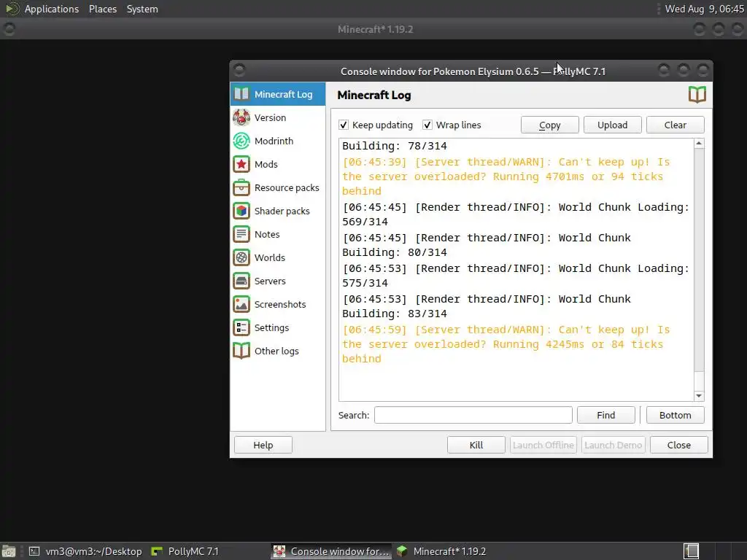This screenshot has height=560, width=747.
Task: Clear the Minecraft log
Action: point(675,125)
